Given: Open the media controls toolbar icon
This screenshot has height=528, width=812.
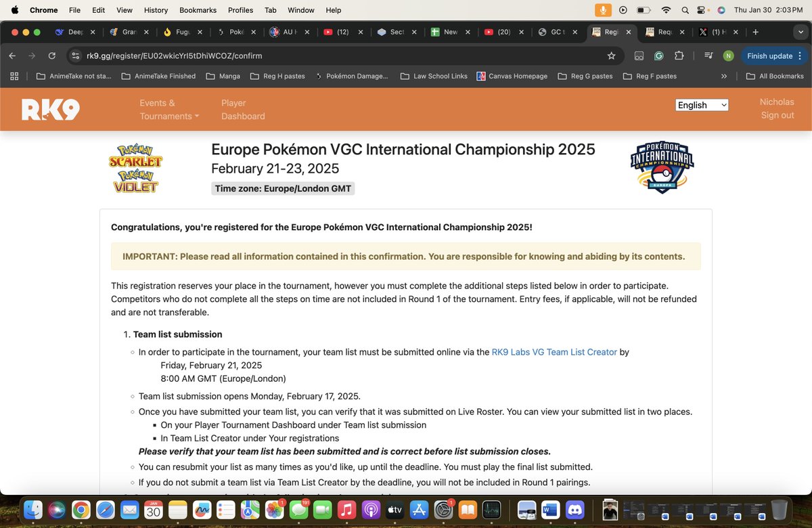Looking at the screenshot, I should click(708, 56).
